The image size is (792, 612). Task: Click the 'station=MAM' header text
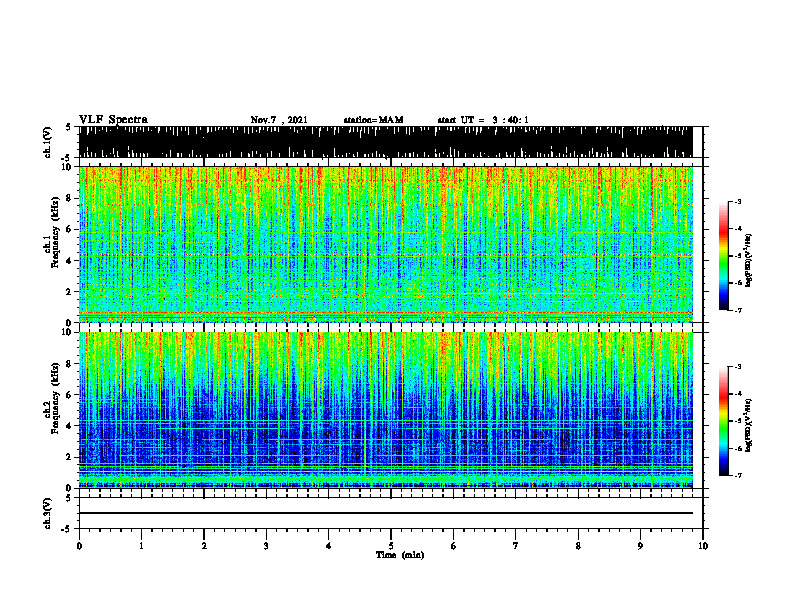coord(373,120)
